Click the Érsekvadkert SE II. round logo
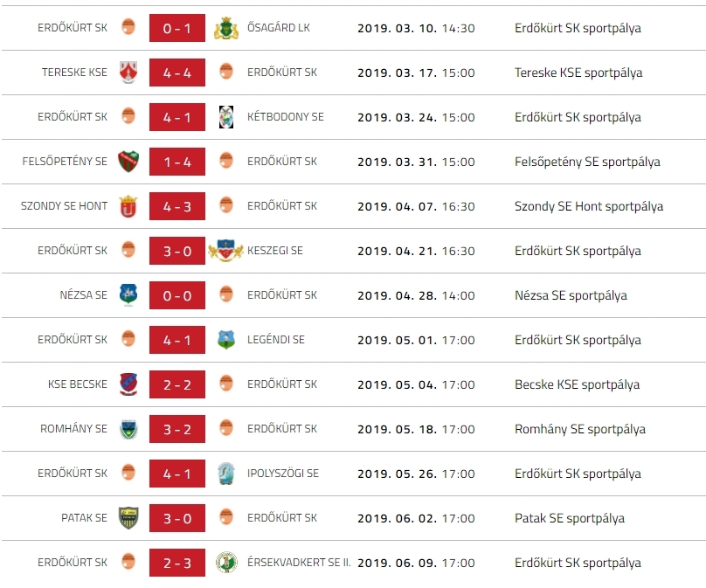This screenshot has width=706, height=588. [226, 563]
